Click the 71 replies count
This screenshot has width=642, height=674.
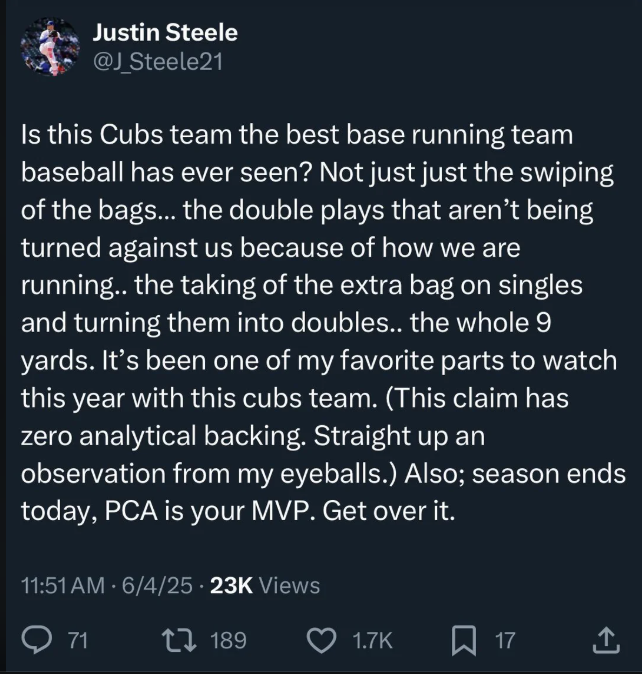tap(78, 640)
